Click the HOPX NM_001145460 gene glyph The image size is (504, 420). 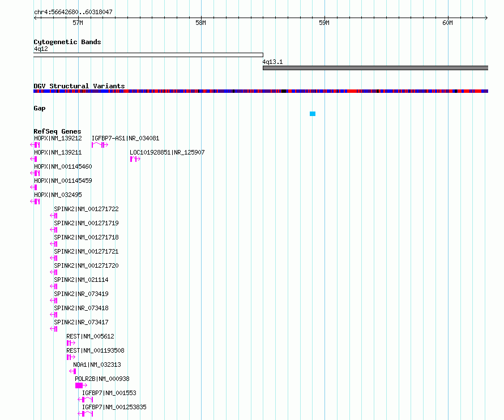pos(35,173)
